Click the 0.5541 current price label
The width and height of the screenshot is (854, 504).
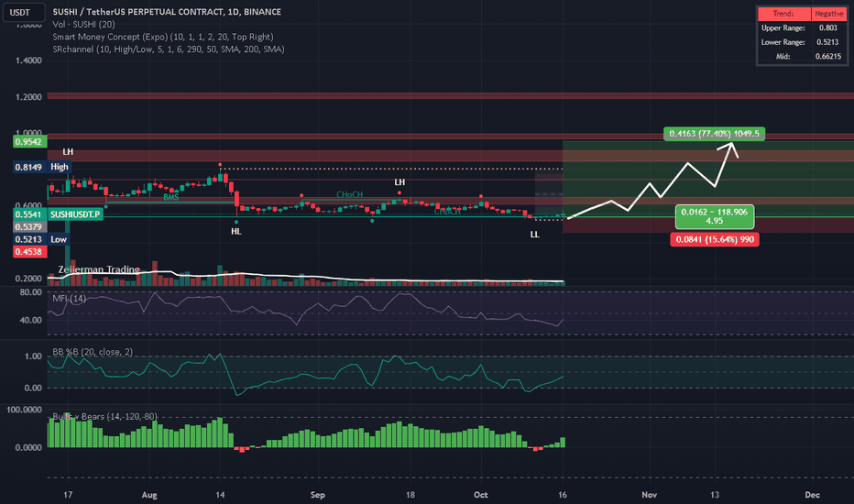[29, 214]
